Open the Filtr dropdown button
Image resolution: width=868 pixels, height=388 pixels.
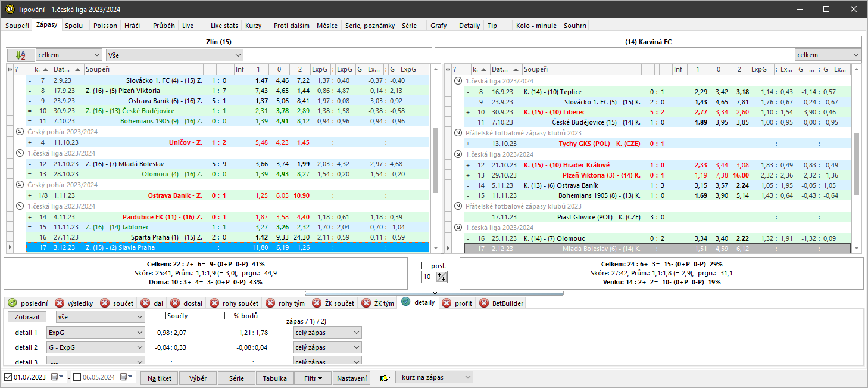click(313, 378)
